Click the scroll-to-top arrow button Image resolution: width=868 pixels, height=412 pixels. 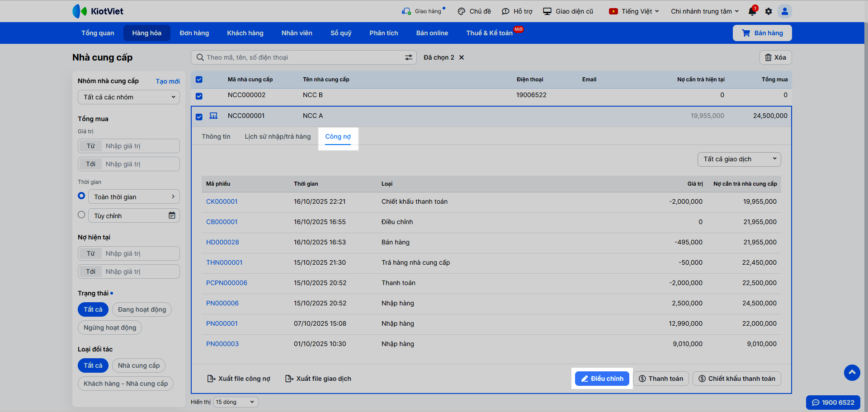point(852,372)
